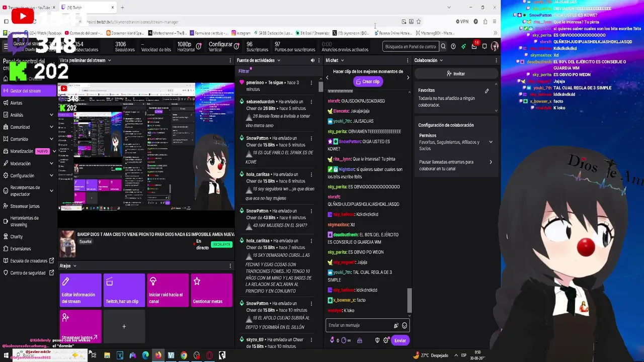Open options menu of stream preview panel
This screenshot has width=644, height=362.
coord(230,60)
